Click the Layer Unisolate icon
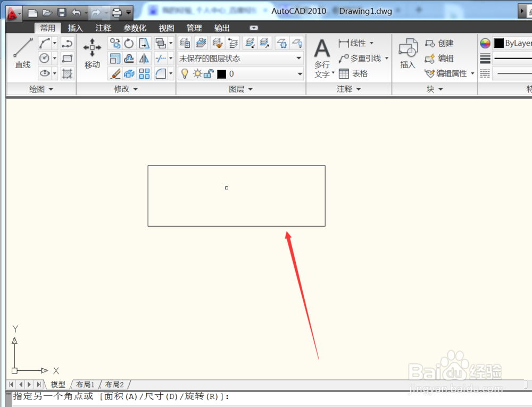Image resolution: width=532 pixels, height=407 pixels. click(x=264, y=43)
